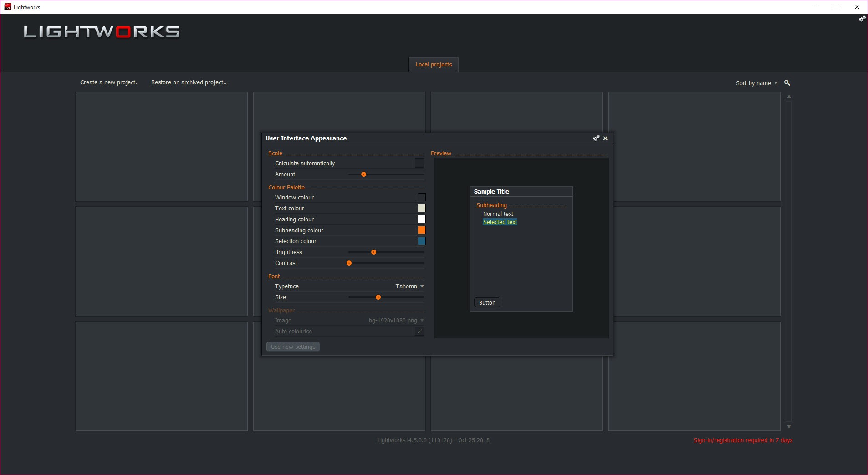Click Restore an archived project
This screenshot has width=868, height=475.
click(189, 82)
